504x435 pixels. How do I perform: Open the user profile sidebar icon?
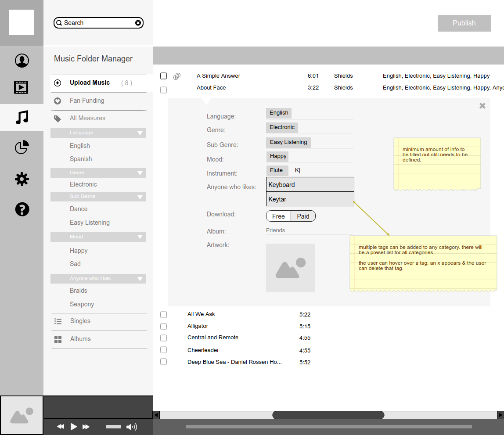22,61
